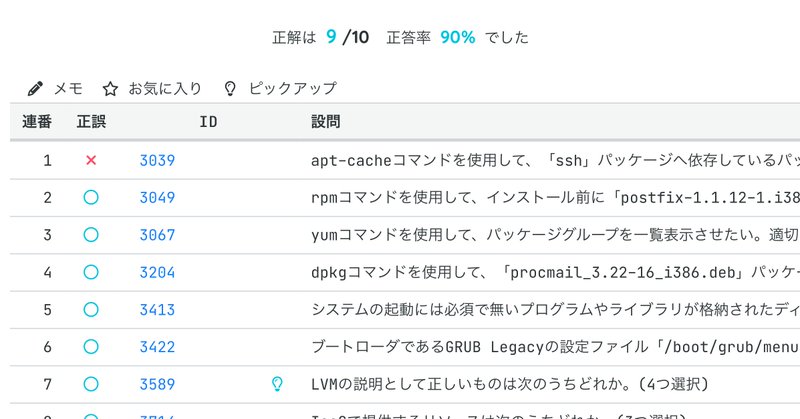Screen dimensions: 800x419
Task: Open question ID 3067
Action: pyautogui.click(x=157, y=235)
